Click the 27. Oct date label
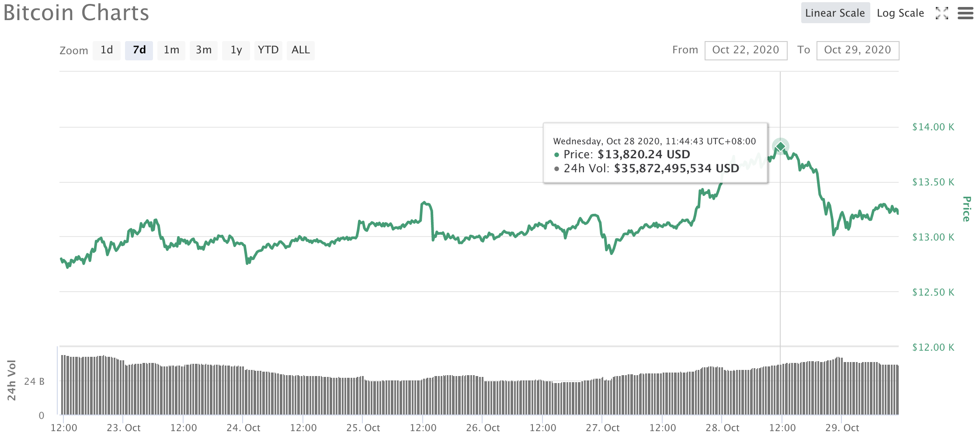980x446 pixels. pos(603,428)
